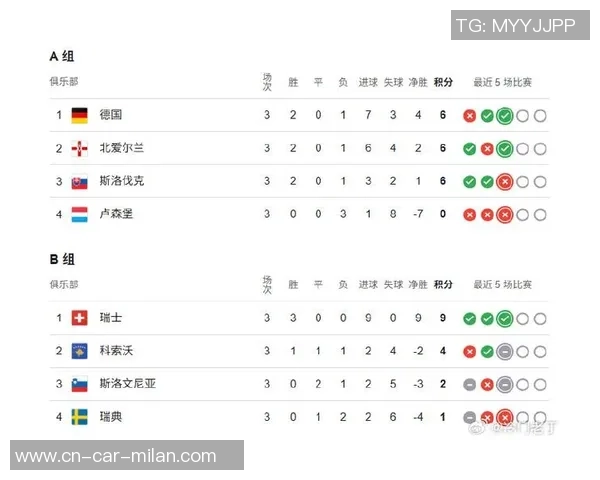The width and height of the screenshot is (600, 480).
Task: Click the Slovakia flag icon
Action: pos(79,181)
